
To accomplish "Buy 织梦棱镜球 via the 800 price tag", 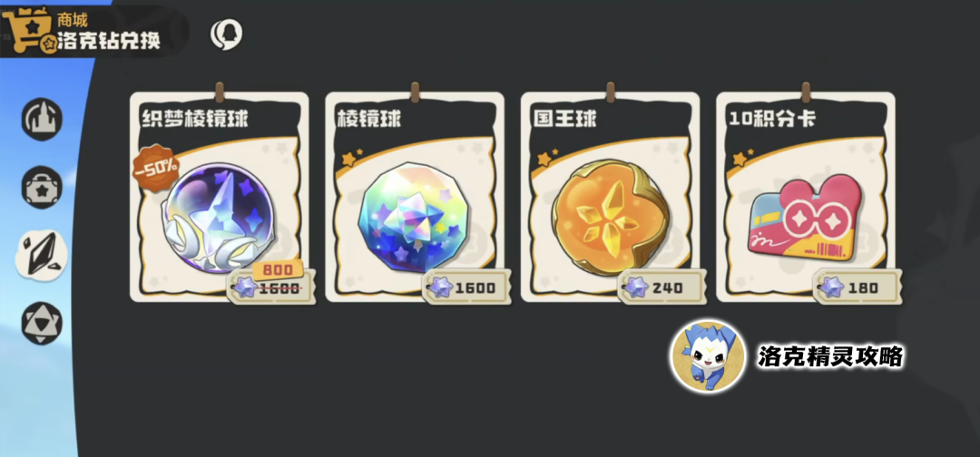I will (270, 283).
